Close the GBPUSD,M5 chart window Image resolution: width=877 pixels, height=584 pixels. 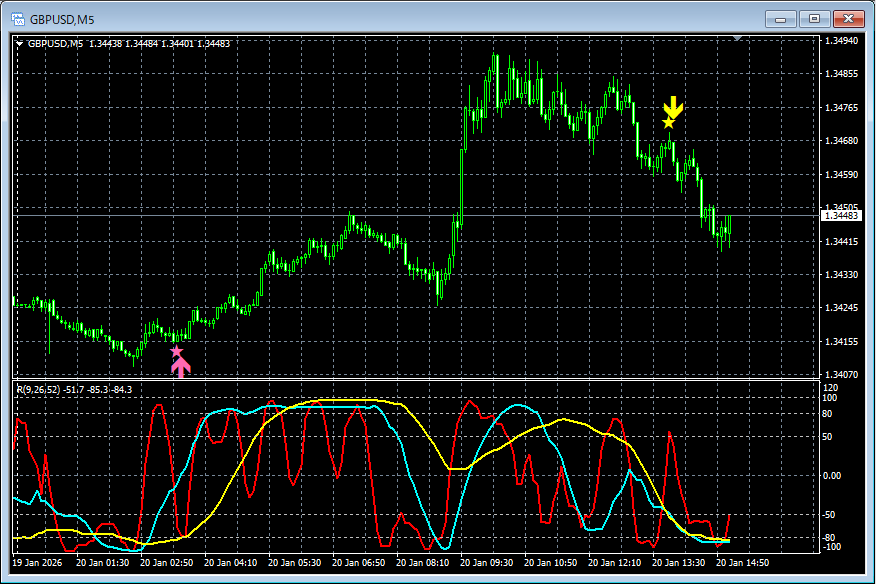tap(848, 20)
